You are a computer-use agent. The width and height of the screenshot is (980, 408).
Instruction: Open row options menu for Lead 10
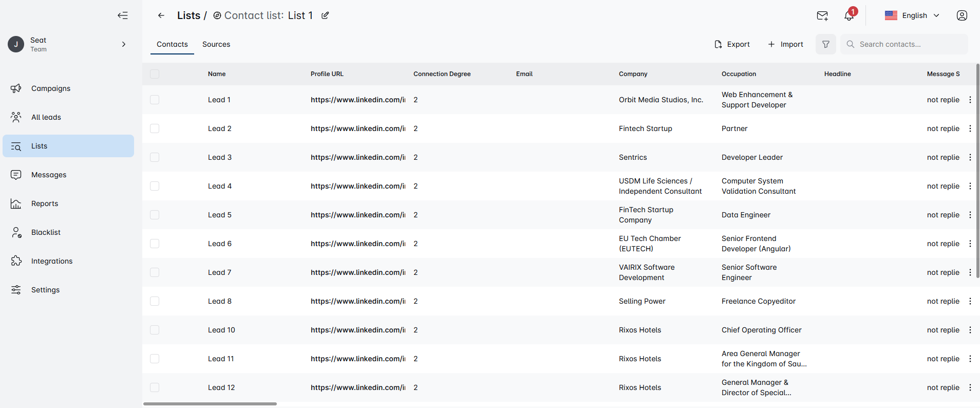tap(970, 330)
